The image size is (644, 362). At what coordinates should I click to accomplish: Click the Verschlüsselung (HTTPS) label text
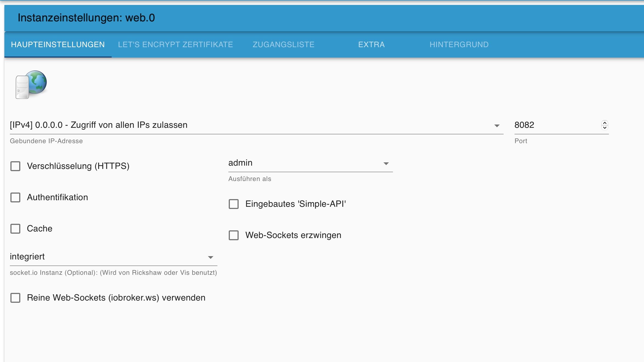(x=78, y=166)
